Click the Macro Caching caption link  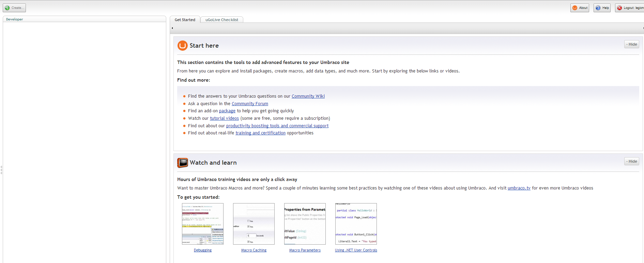(x=254, y=250)
